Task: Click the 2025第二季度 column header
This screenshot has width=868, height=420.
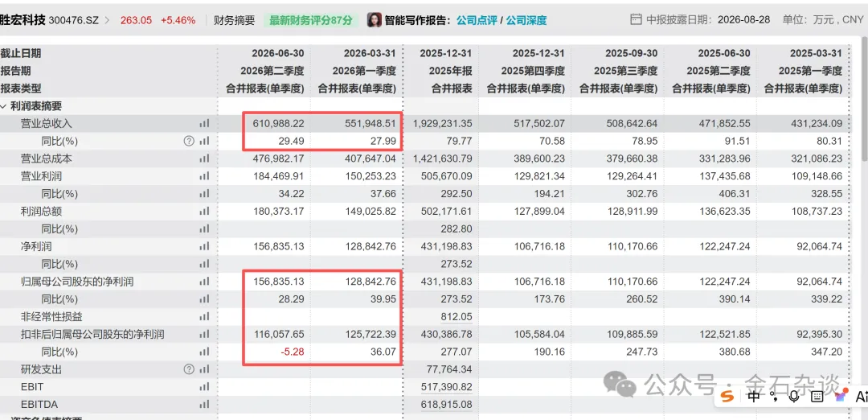Action: (x=719, y=71)
